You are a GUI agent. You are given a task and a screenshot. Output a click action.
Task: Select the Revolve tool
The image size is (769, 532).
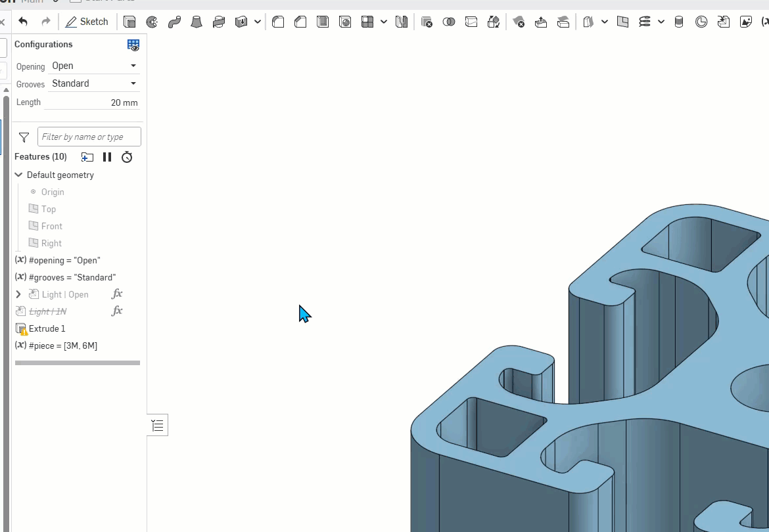click(152, 22)
